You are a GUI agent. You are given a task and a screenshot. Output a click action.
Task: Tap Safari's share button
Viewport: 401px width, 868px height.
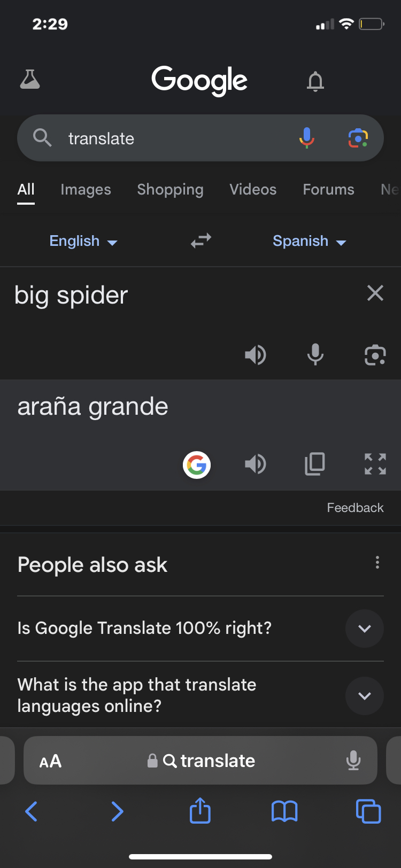coord(200,811)
